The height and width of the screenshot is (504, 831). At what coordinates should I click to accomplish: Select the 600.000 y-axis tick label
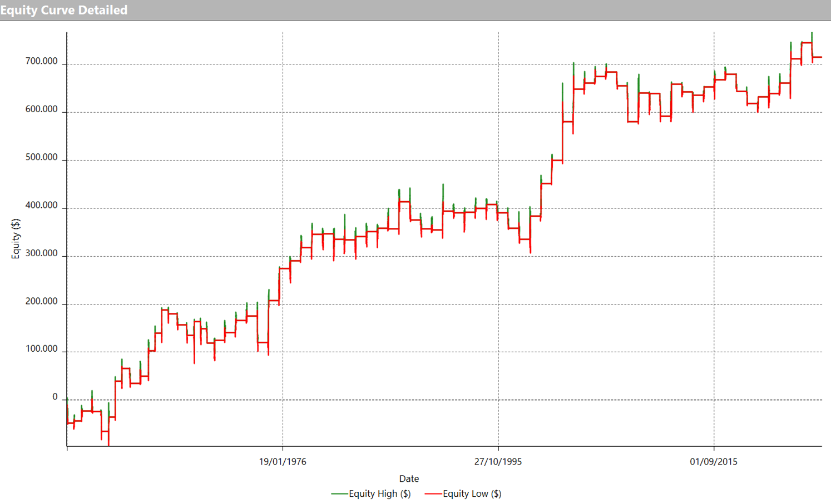coord(41,109)
